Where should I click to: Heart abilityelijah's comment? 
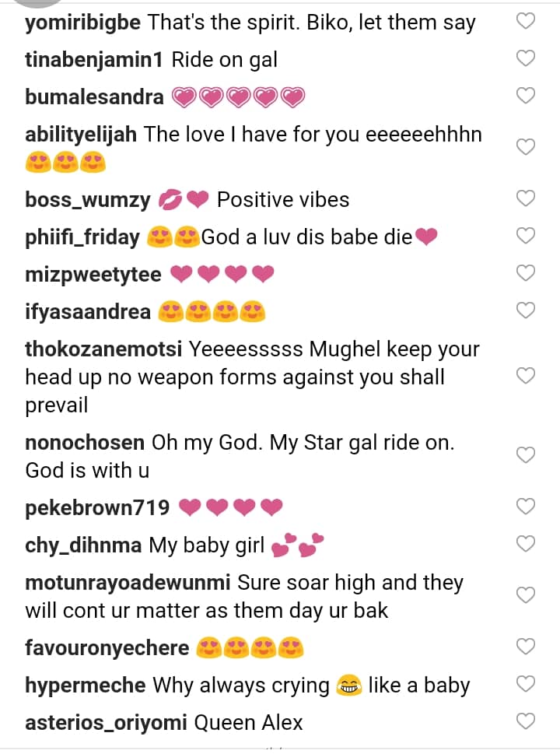[x=527, y=146]
